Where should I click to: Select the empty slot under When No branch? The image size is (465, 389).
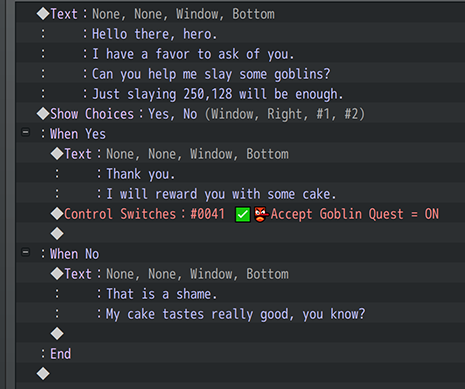point(240,334)
